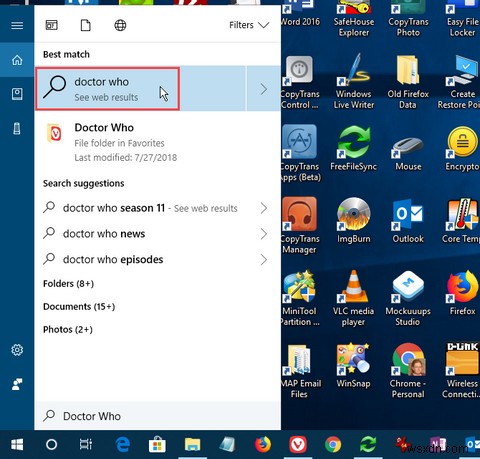The image size is (480, 459).
Task: Expand arrow for doctor who season 11
Action: coord(264,208)
